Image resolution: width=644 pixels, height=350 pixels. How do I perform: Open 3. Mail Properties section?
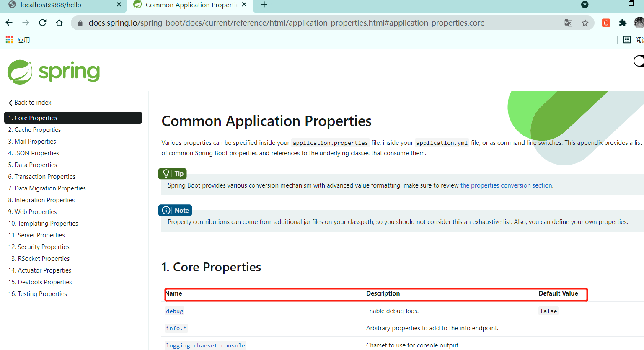click(32, 142)
